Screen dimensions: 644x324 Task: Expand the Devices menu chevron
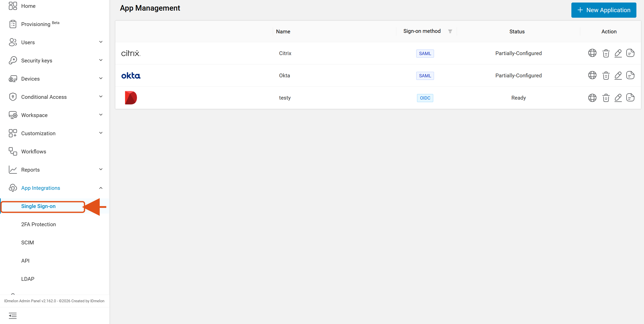click(101, 78)
